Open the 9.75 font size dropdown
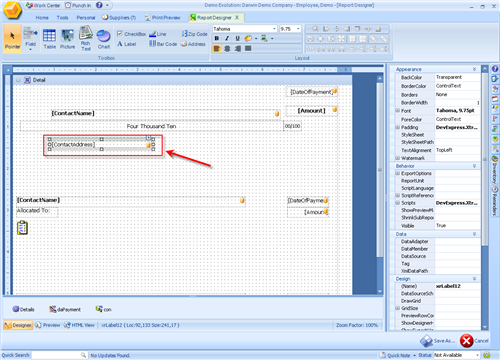500x360 pixels. click(x=298, y=29)
